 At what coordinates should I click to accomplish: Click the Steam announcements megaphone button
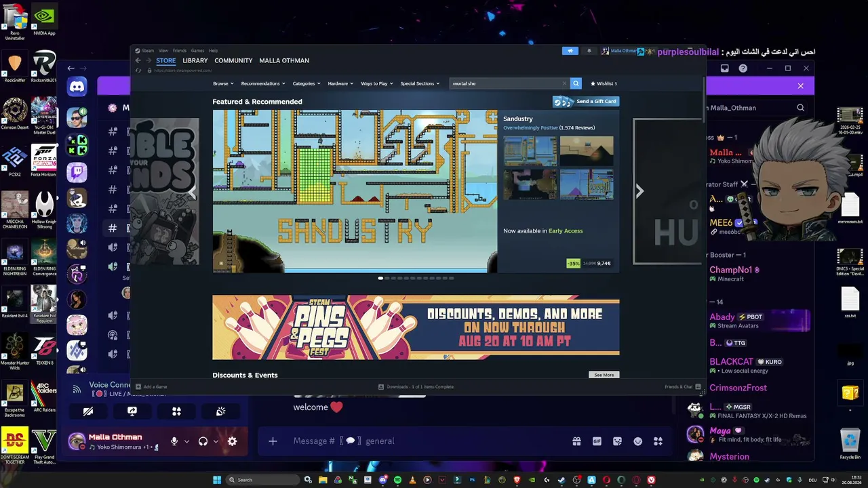[x=570, y=51]
